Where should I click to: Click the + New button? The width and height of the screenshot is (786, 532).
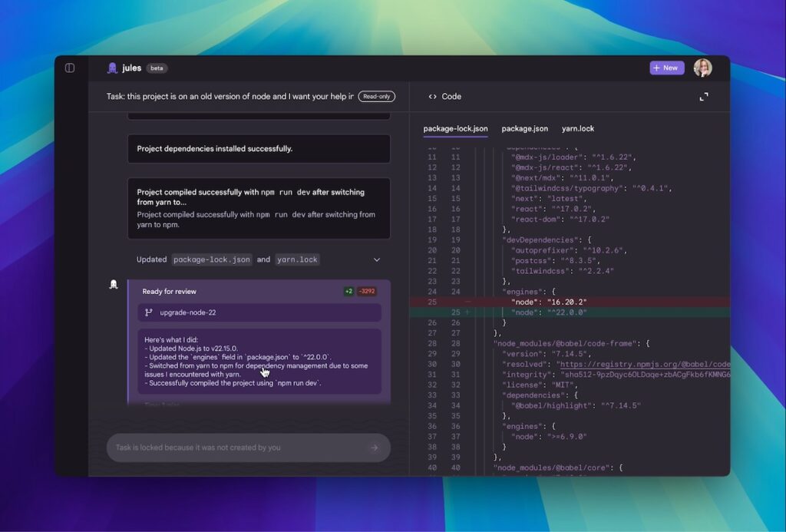click(666, 68)
